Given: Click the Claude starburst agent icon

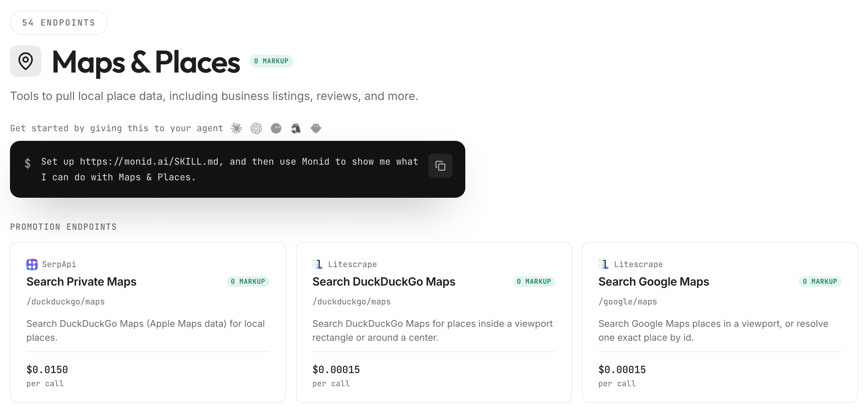Looking at the screenshot, I should pos(236,128).
